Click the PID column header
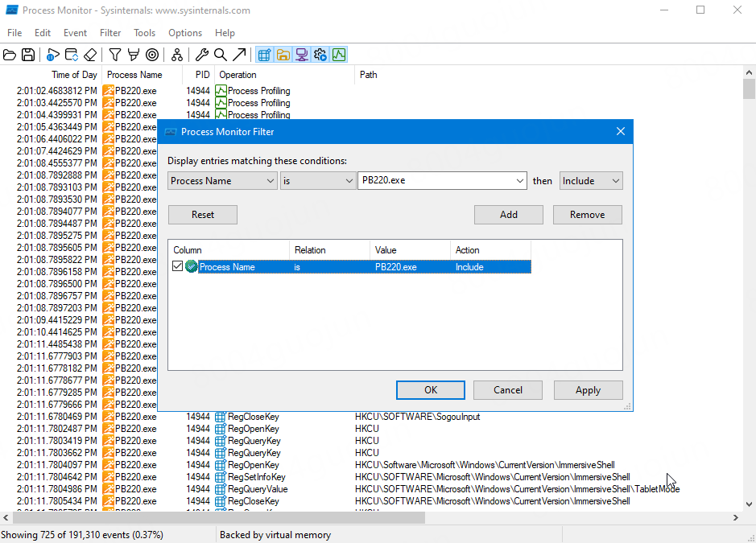Viewport: 756px width, 543px height. 203,75
